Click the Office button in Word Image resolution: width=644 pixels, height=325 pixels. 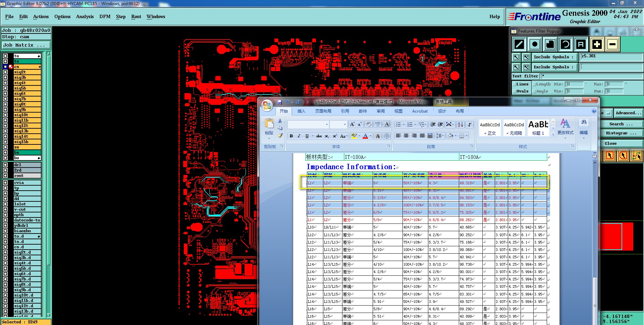click(267, 106)
